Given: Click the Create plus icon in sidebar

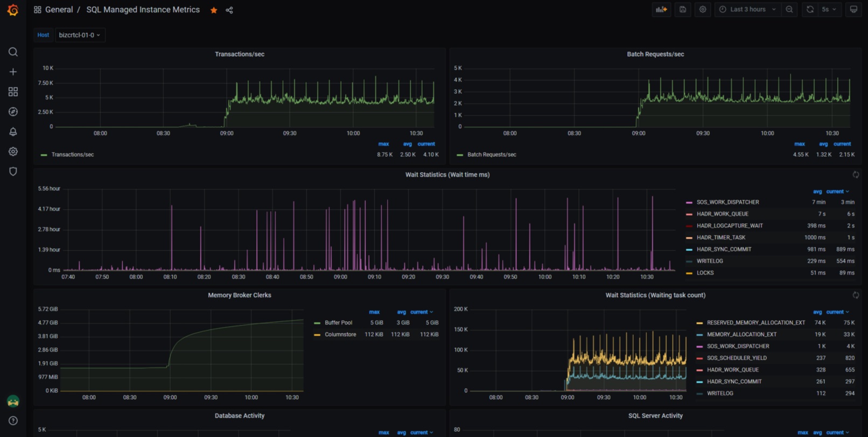Looking at the screenshot, I should [13, 72].
